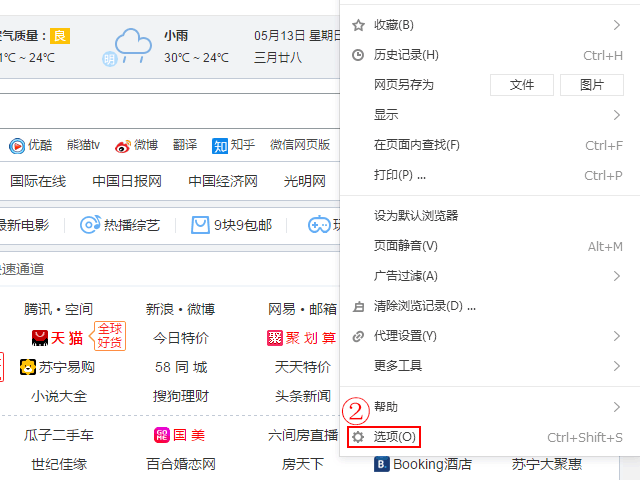Screen dimensions: 640x480
Task: Select the 打印(P) menu entry
Action: point(490,176)
